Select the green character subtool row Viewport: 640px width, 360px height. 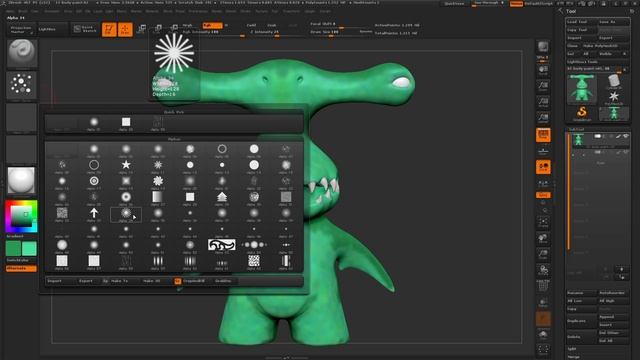pos(598,140)
